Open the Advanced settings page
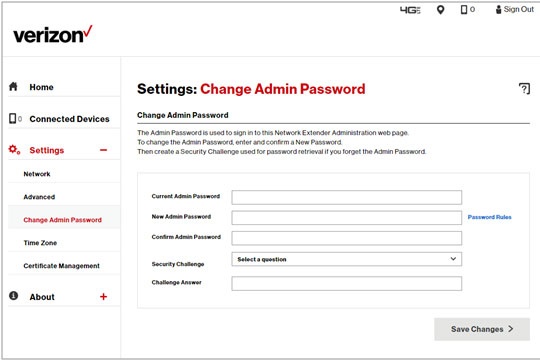This screenshot has height=361, width=540. [x=39, y=197]
